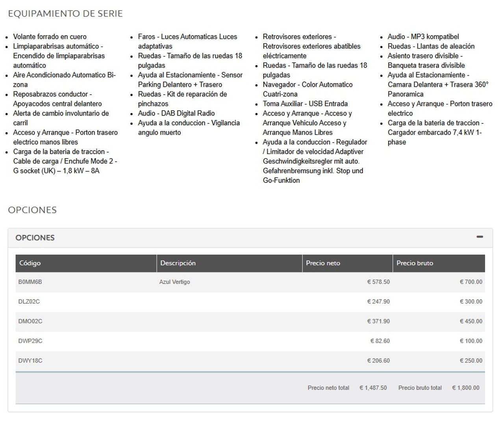
Task: Click the € 700.00 gross price cell
Action: [471, 282]
